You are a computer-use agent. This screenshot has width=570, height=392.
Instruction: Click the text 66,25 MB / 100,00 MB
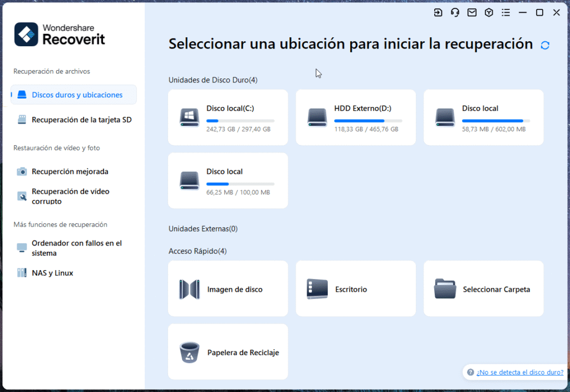point(238,192)
